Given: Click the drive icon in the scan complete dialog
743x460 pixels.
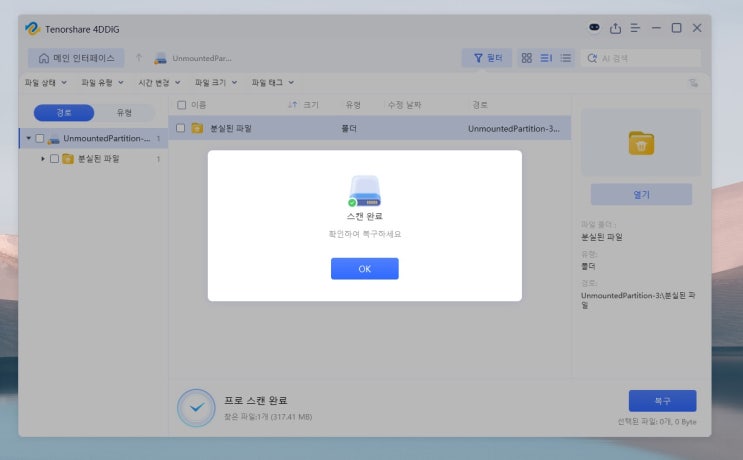Looking at the screenshot, I should pyautogui.click(x=364, y=191).
